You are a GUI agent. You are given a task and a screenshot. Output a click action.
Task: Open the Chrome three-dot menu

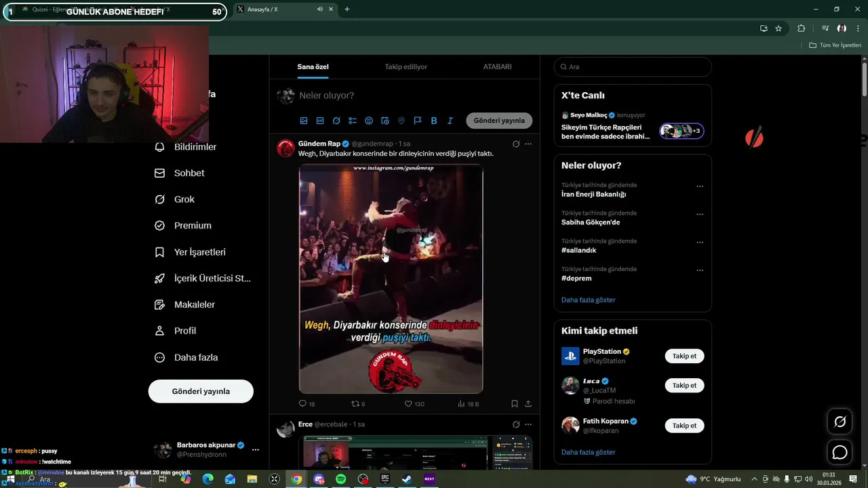(858, 28)
